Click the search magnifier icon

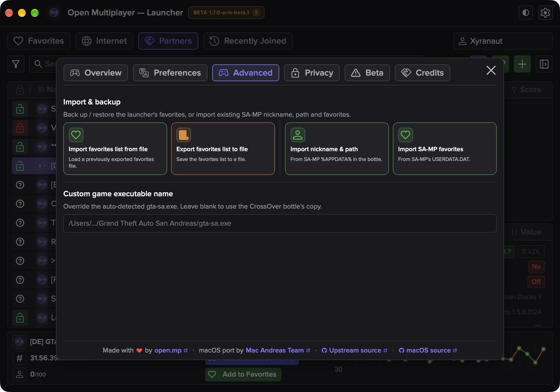pyautogui.click(x=38, y=64)
